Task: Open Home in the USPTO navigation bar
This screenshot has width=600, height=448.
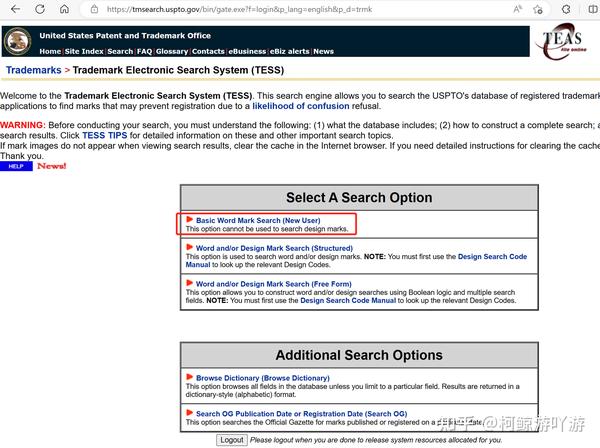Action: (50, 51)
